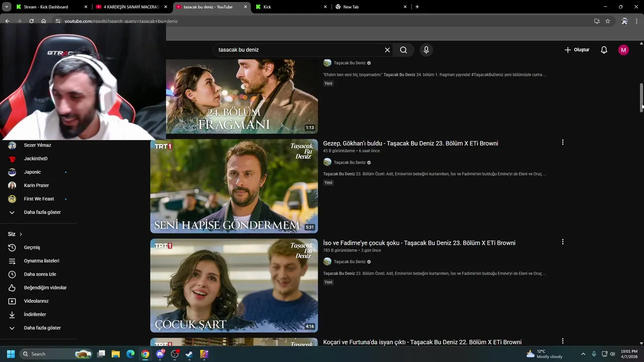Open Seni Hapise Göndermem video thumbnail

click(234, 186)
